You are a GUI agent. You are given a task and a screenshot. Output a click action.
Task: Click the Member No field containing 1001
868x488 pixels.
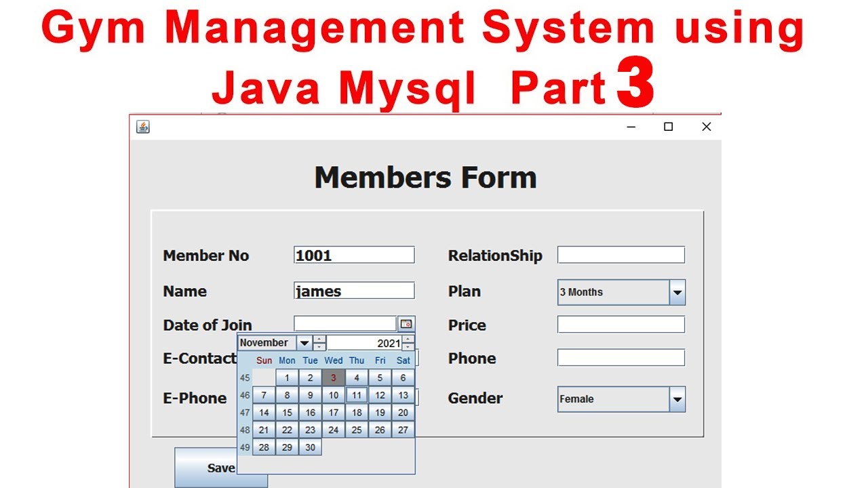(x=354, y=255)
